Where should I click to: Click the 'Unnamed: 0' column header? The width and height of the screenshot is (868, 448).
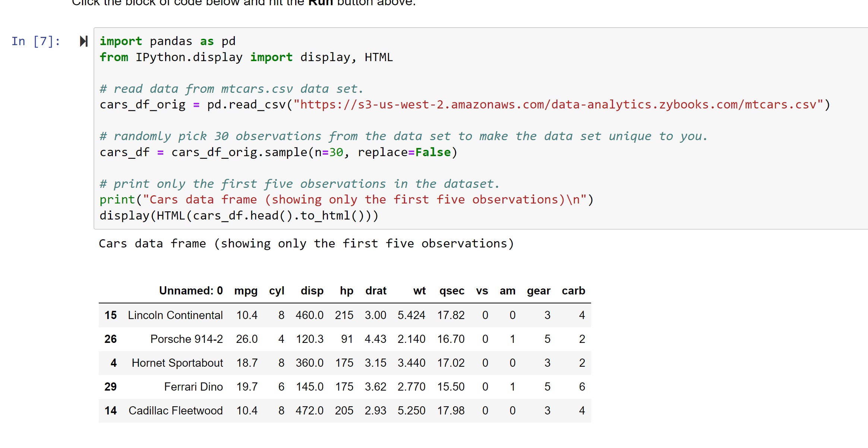click(x=191, y=291)
